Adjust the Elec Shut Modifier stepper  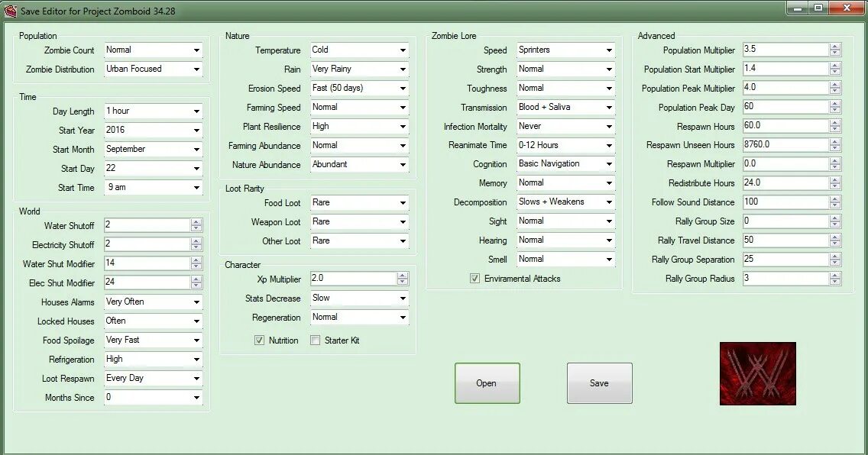[196, 282]
